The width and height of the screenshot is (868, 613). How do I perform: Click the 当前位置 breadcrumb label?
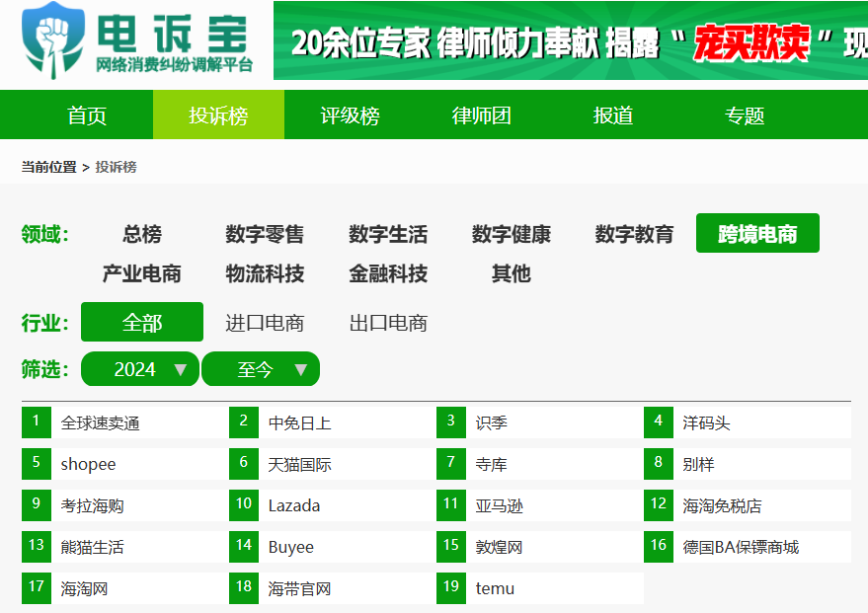click(48, 167)
